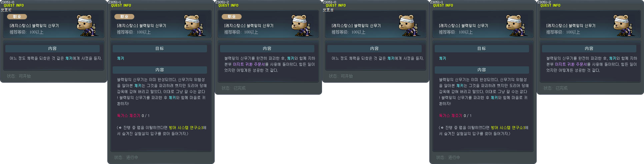Click the red 록가스 제조기 objective in second panel

[128, 116]
